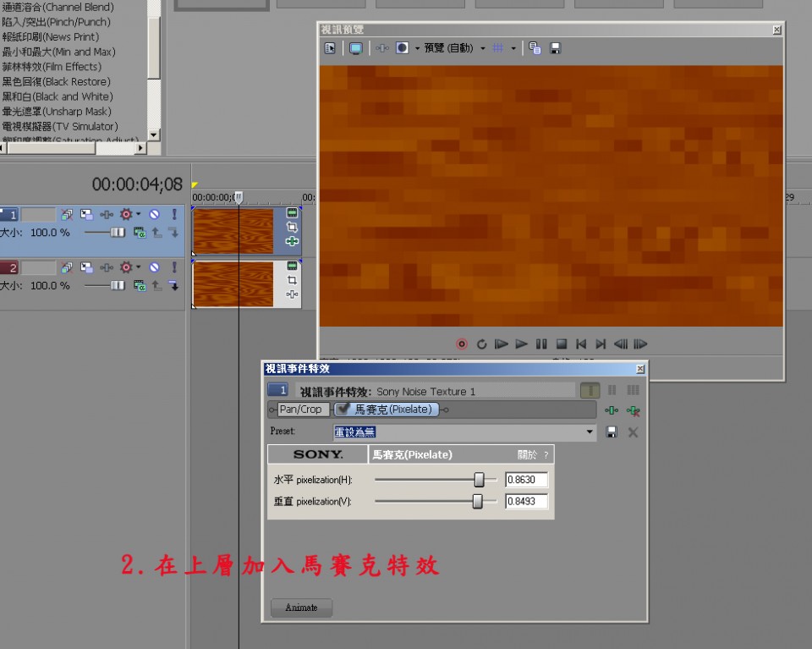
Task: Click automation settings gear on track 1
Action: coord(126,214)
